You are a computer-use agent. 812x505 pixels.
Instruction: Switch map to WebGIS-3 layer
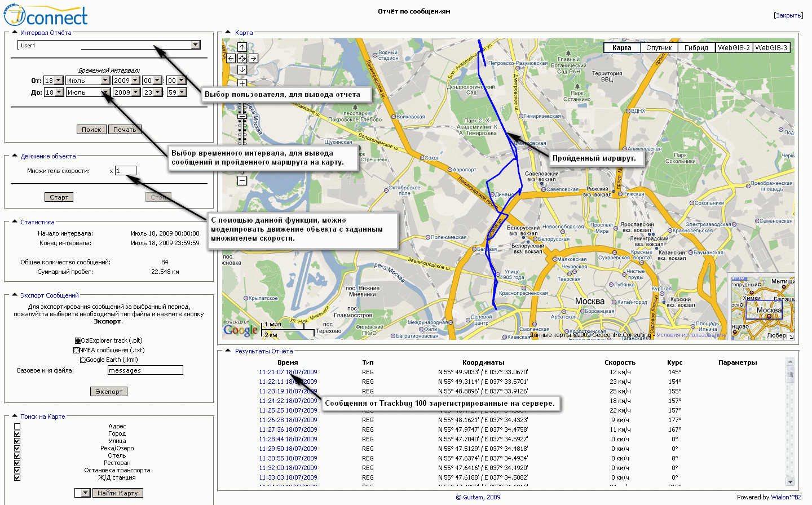pyautogui.click(x=771, y=48)
